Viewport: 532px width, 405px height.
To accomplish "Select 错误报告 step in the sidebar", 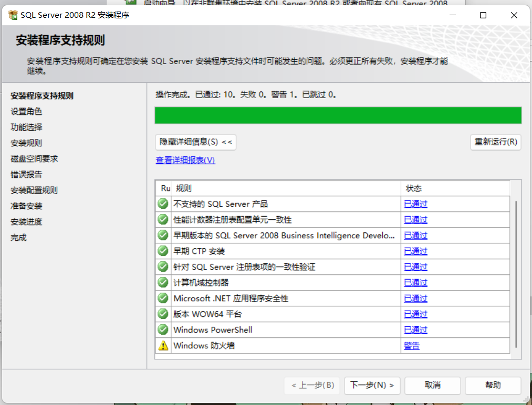I will coord(26,175).
